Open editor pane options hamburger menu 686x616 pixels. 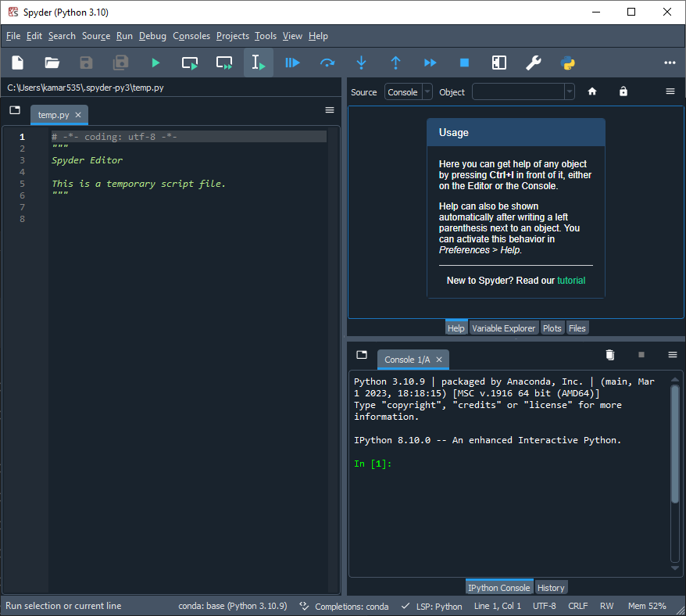(330, 110)
